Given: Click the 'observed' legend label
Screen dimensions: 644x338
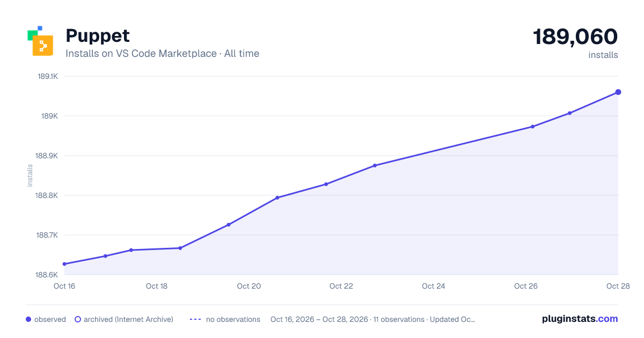Looking at the screenshot, I should (x=50, y=319).
